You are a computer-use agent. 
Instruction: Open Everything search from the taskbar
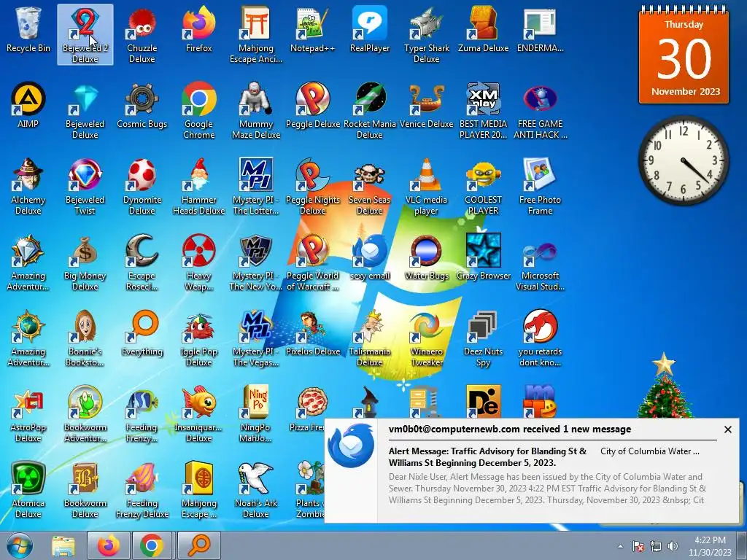[199, 545]
